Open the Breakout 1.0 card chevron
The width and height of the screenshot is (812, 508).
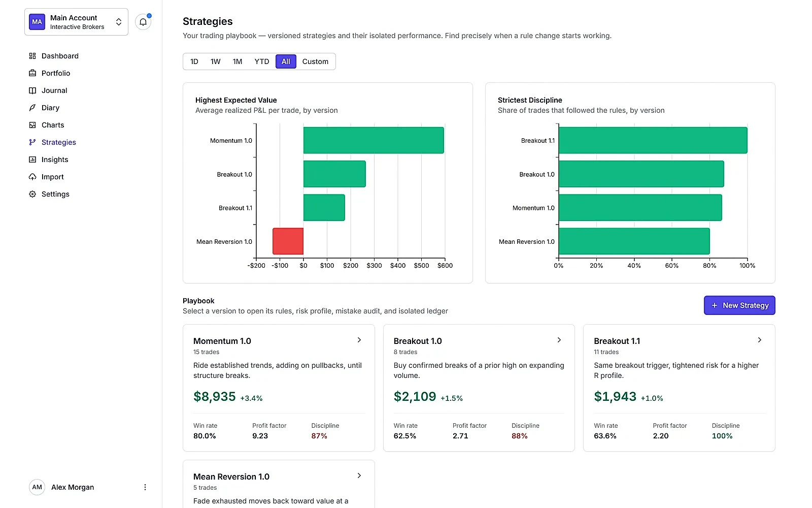tap(559, 340)
